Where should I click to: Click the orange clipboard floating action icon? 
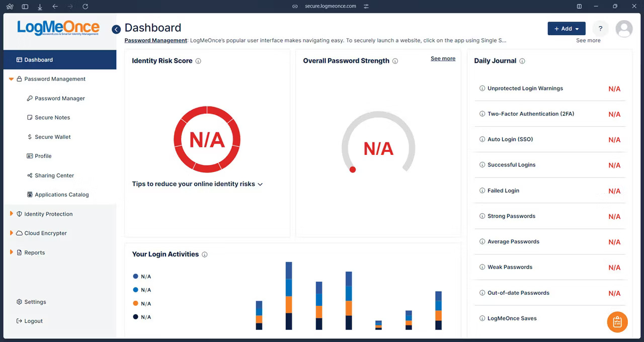click(617, 322)
